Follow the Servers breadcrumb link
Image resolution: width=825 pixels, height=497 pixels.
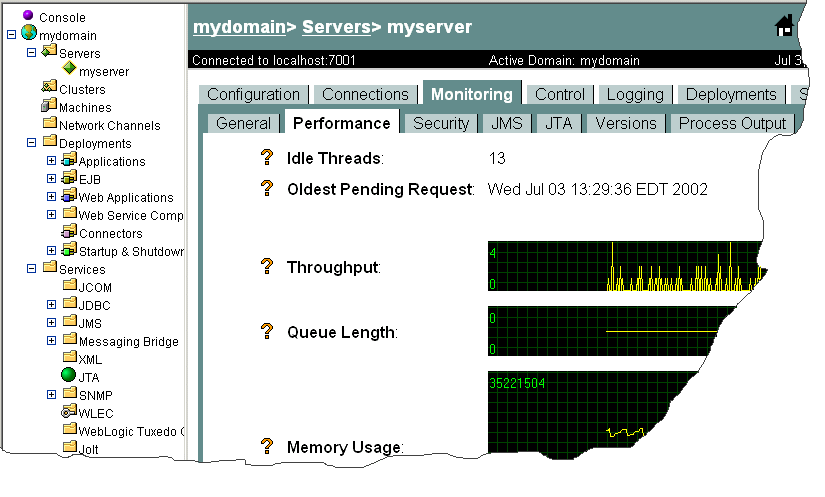(x=337, y=27)
